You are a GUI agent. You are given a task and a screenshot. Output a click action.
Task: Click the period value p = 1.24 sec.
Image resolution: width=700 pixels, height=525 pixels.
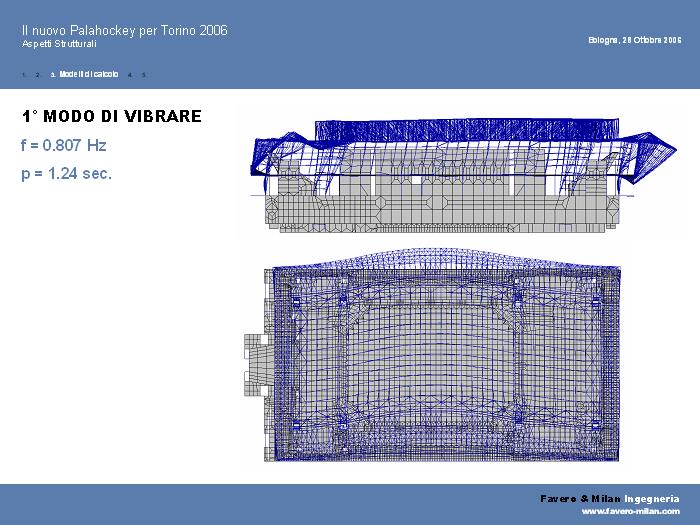point(66,174)
